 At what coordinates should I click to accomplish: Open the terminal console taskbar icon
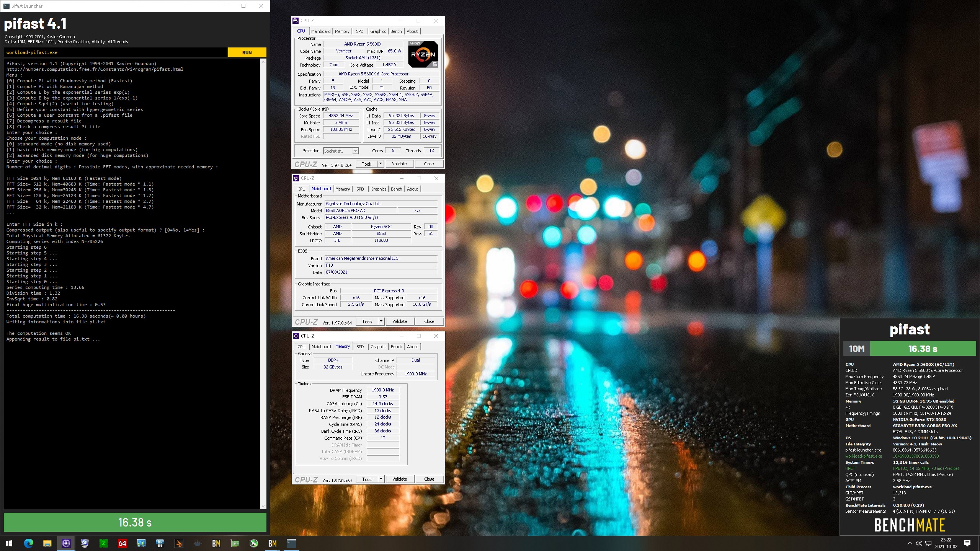click(291, 543)
